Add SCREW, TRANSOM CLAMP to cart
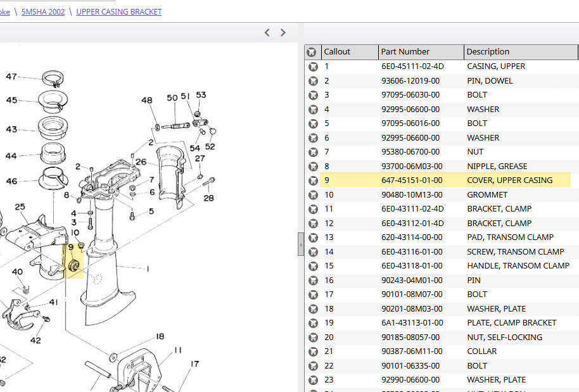This screenshot has width=579, height=392. pyautogui.click(x=313, y=252)
